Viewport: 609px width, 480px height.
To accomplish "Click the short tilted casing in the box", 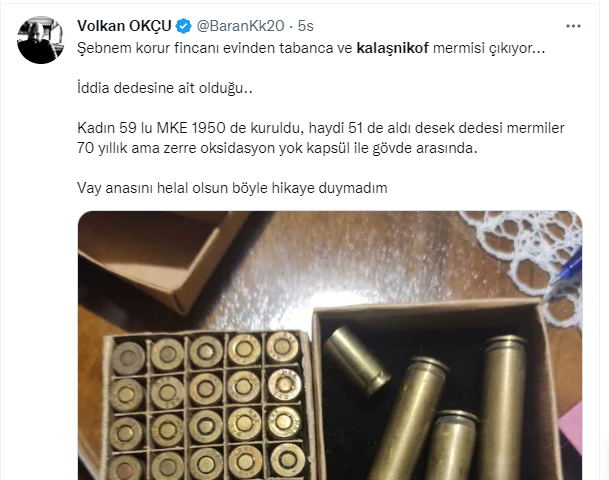I will pos(356,360).
